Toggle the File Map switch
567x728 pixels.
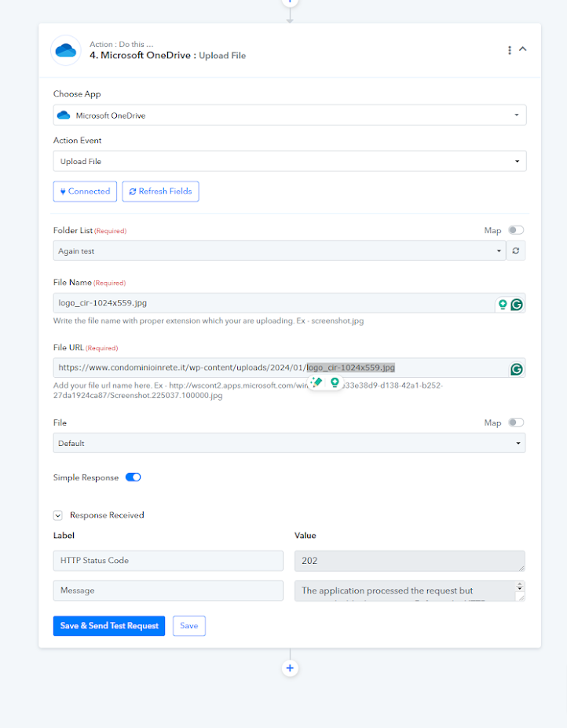click(516, 423)
